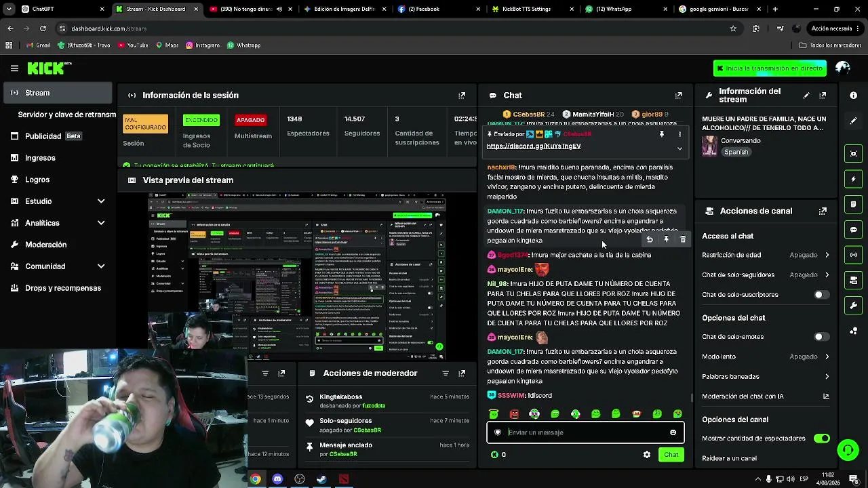Image resolution: width=868 pixels, height=488 pixels.
Task: Pop out the Acciones de canal panel
Action: [x=823, y=211]
